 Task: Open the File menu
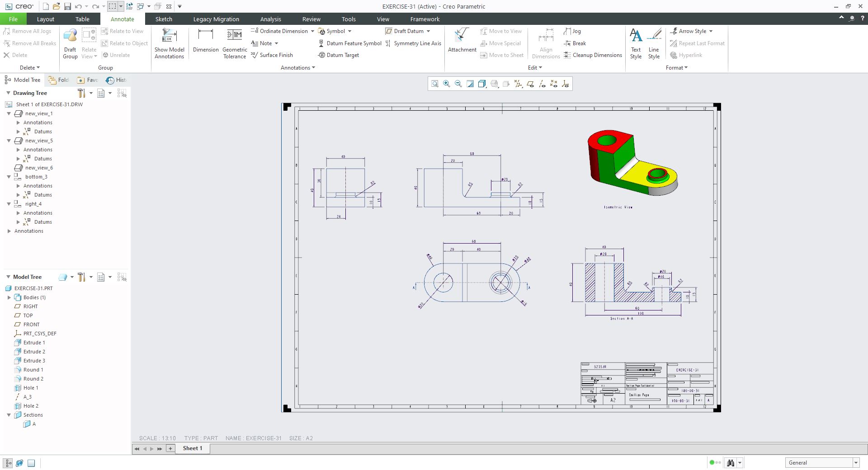tap(13, 19)
